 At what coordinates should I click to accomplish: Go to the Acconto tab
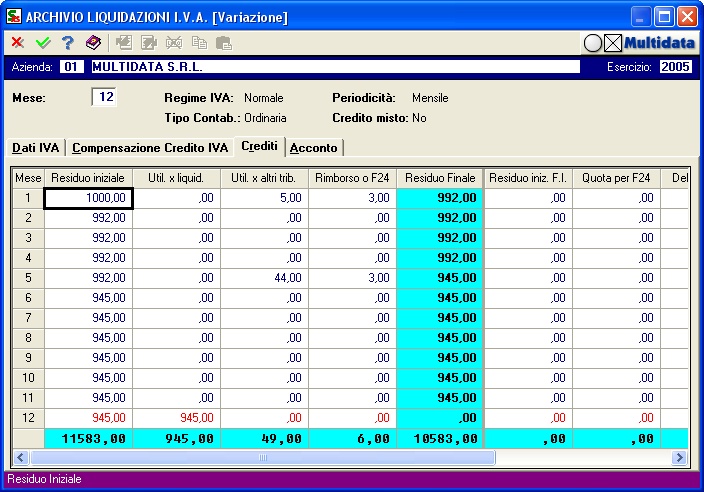pyautogui.click(x=314, y=148)
